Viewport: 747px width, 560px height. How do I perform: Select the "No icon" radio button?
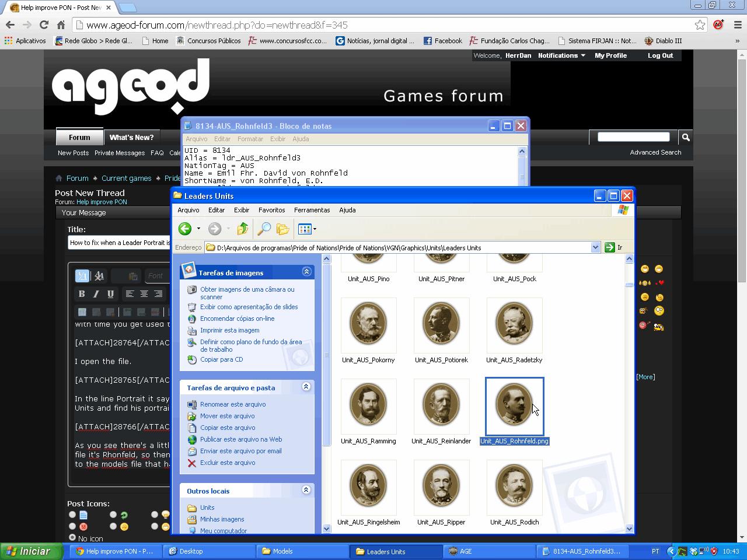coord(72,537)
